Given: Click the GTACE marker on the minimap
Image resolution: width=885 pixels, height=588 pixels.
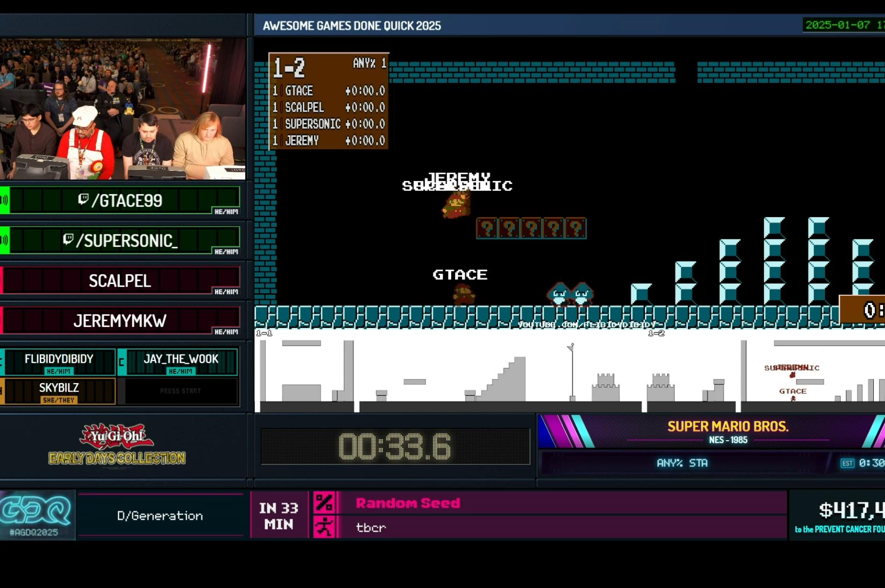Looking at the screenshot, I should pyautogui.click(x=793, y=394).
